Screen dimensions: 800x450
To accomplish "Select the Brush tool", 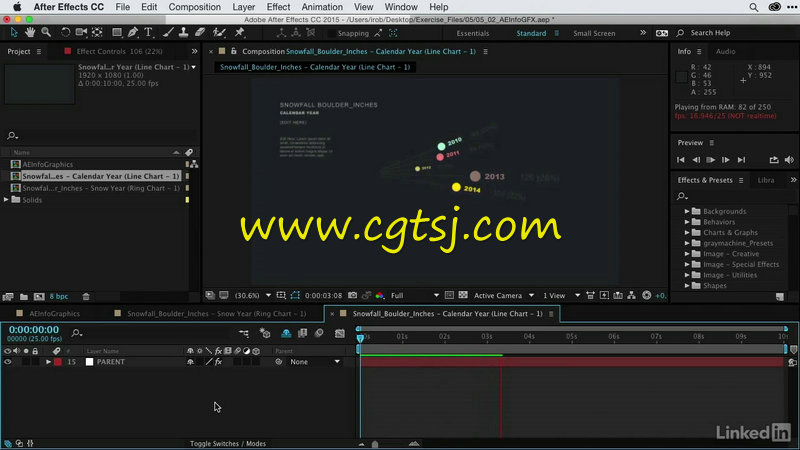I will [168, 33].
